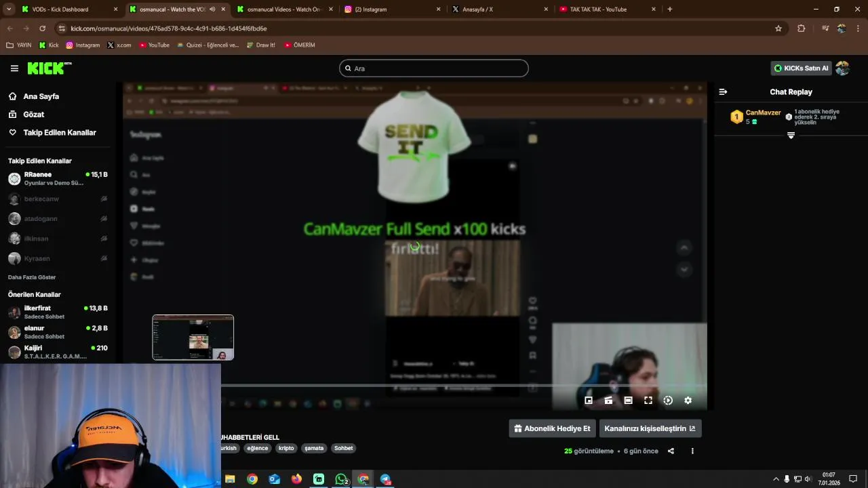Switch to osmanucal Videos tab

285,9
